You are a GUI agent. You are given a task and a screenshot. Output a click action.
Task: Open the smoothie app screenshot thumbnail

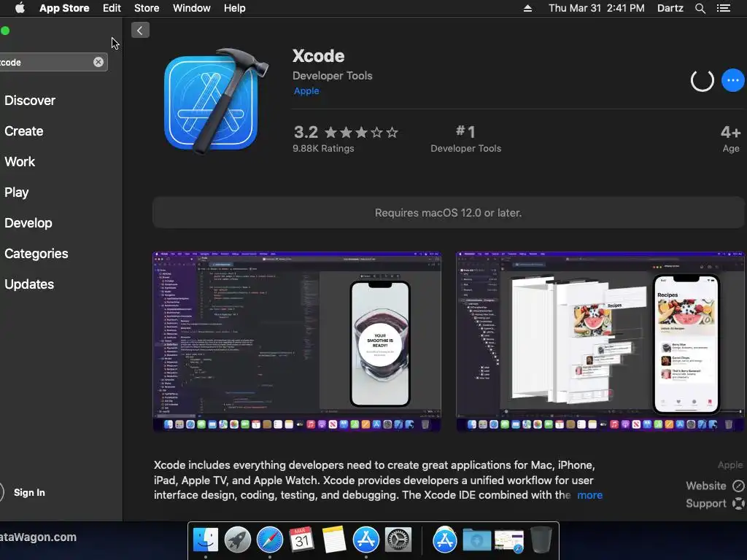click(296, 341)
